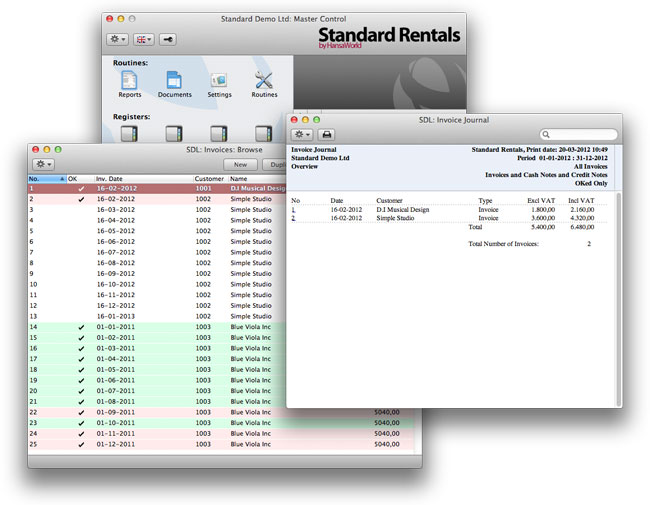This screenshot has width=650, height=505.
Task: Open fourth register icon under Registers
Action: (x=263, y=134)
